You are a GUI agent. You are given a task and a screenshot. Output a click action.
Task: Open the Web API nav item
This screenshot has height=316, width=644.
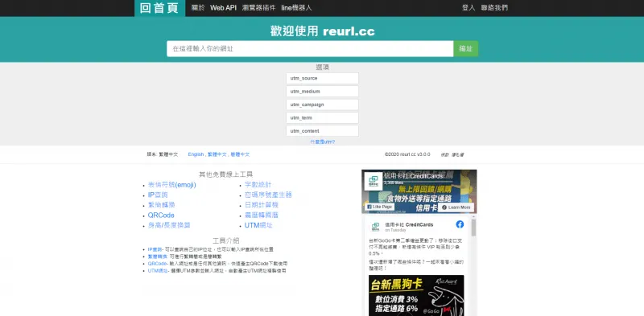[x=224, y=8]
